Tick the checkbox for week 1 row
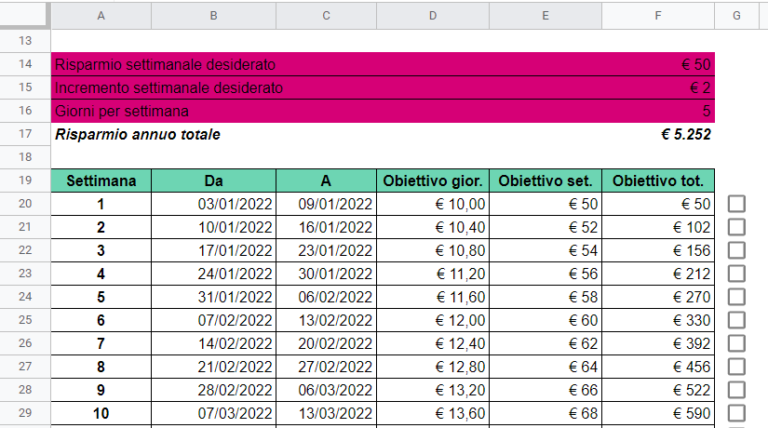The image size is (768, 428). coord(736,204)
